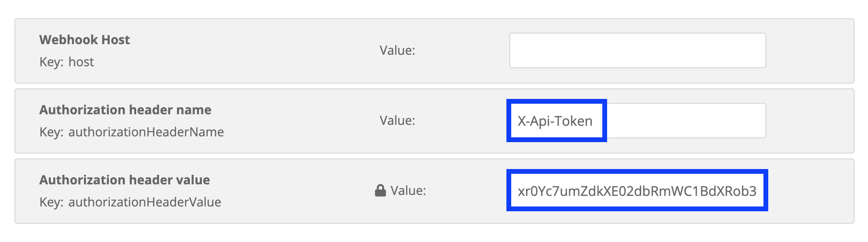Click the Authorization header value heading

[x=125, y=180]
